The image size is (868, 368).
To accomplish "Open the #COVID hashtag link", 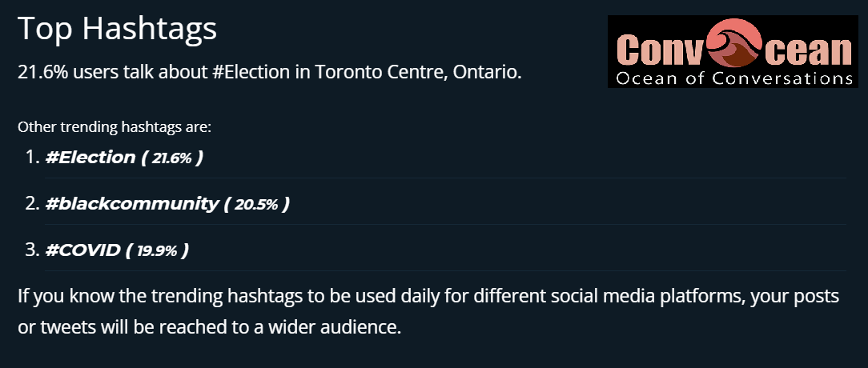I will (82, 250).
